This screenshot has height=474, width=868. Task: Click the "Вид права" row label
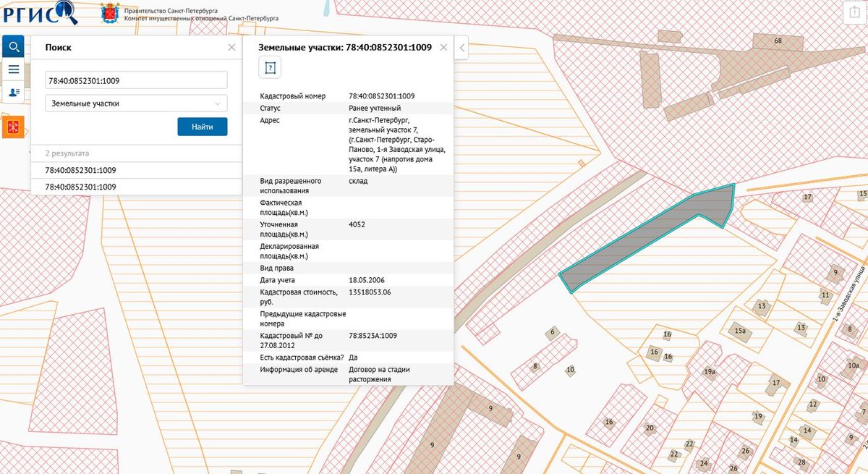pos(277,268)
